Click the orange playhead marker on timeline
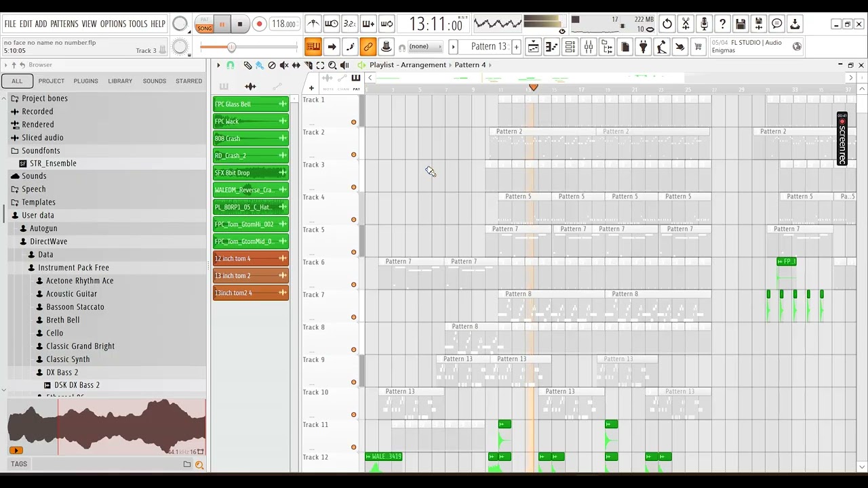The height and width of the screenshot is (488, 868). tap(534, 87)
